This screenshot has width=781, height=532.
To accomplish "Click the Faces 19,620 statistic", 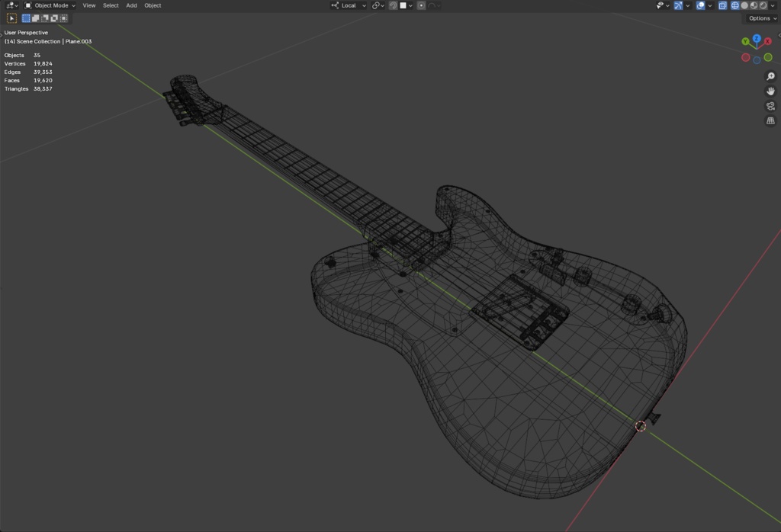I will click(x=28, y=81).
